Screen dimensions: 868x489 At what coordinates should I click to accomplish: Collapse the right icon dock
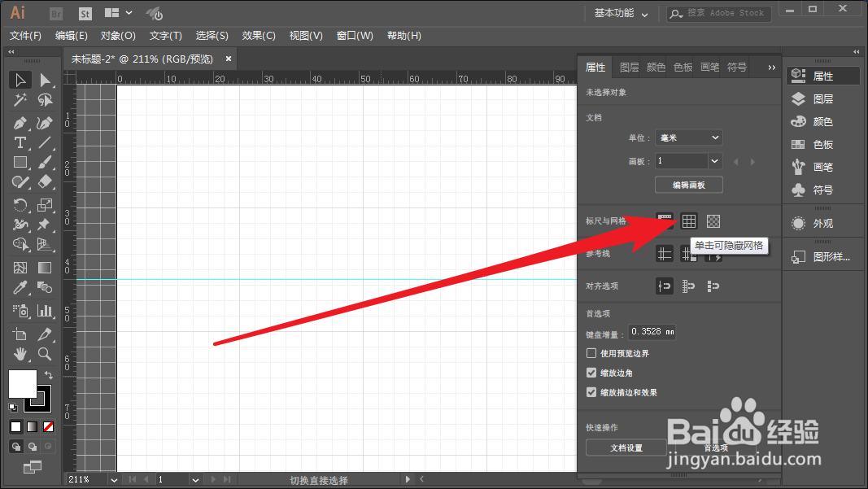[x=857, y=51]
